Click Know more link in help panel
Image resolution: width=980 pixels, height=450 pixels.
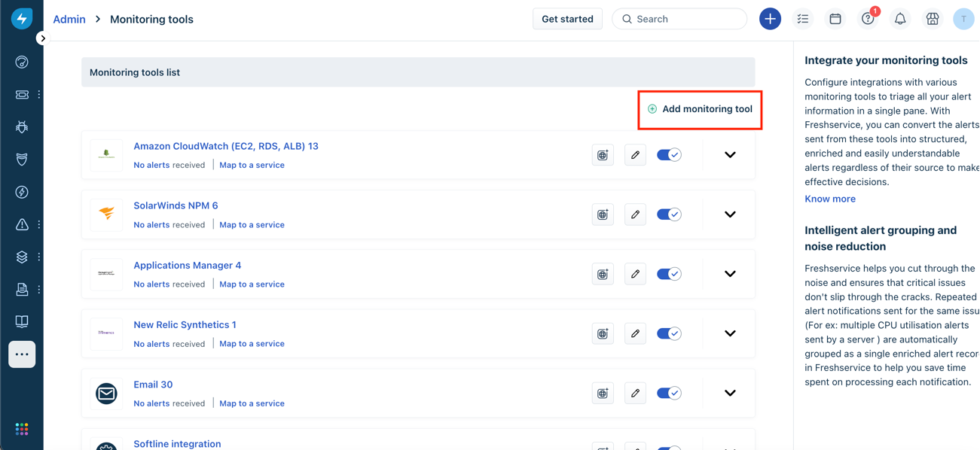(830, 199)
